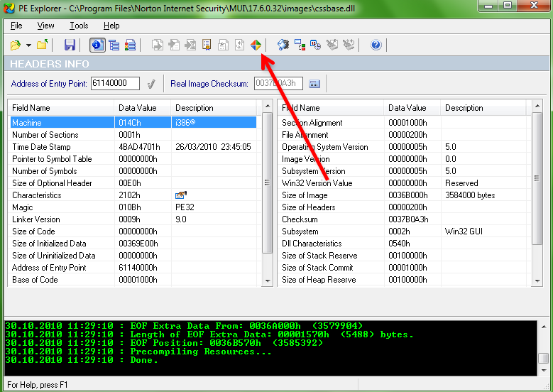Expand the Open File dropdown arrow
The image size is (553, 392).
coord(28,45)
